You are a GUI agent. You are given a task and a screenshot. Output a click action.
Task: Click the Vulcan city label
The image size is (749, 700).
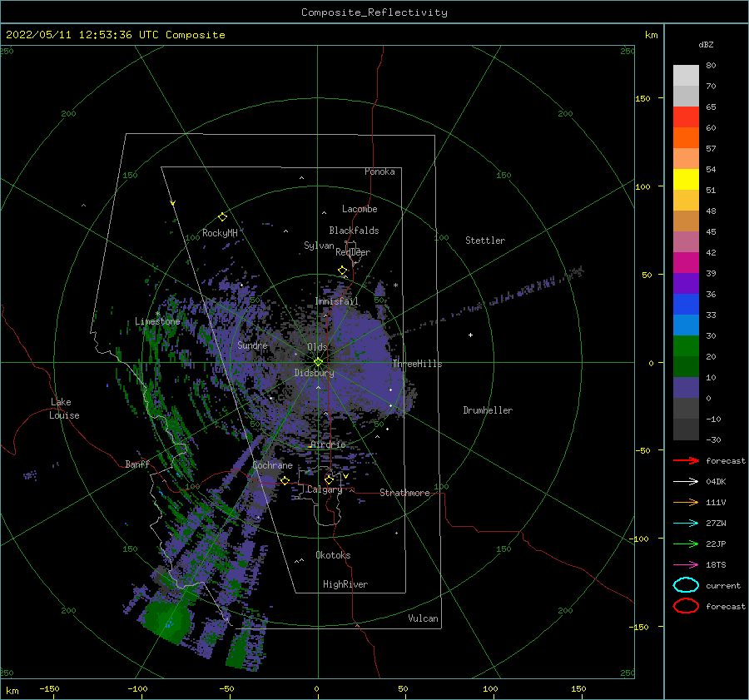(423, 618)
